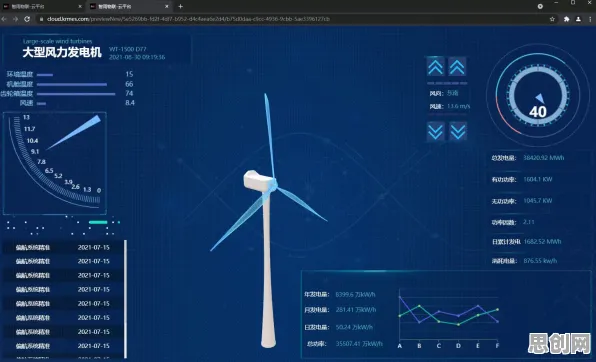Click the right double-down chevron button
The height and width of the screenshot is (362, 596).
click(x=458, y=132)
